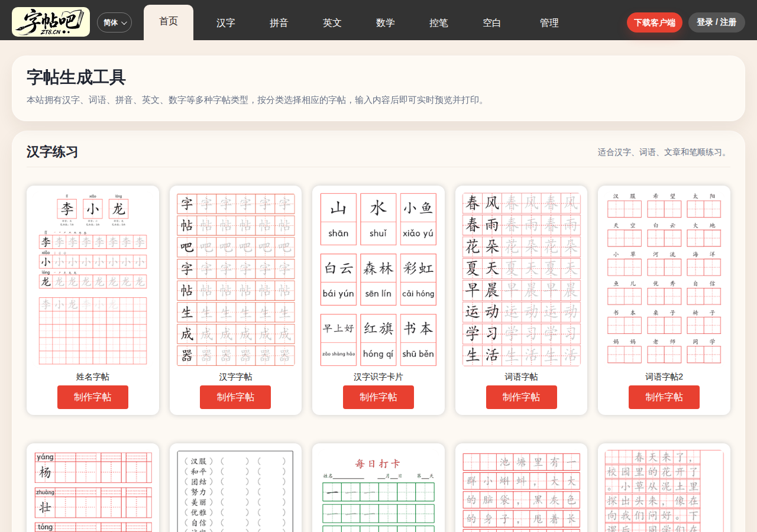Click 制作字帖 under 汉字识字卡片
Screen dimensions: 757x532
point(378,397)
